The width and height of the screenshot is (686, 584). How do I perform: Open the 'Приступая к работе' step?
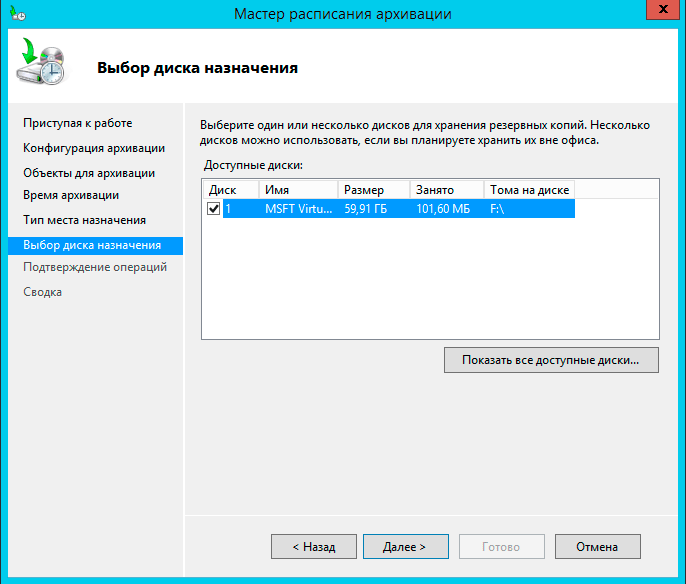coord(77,123)
